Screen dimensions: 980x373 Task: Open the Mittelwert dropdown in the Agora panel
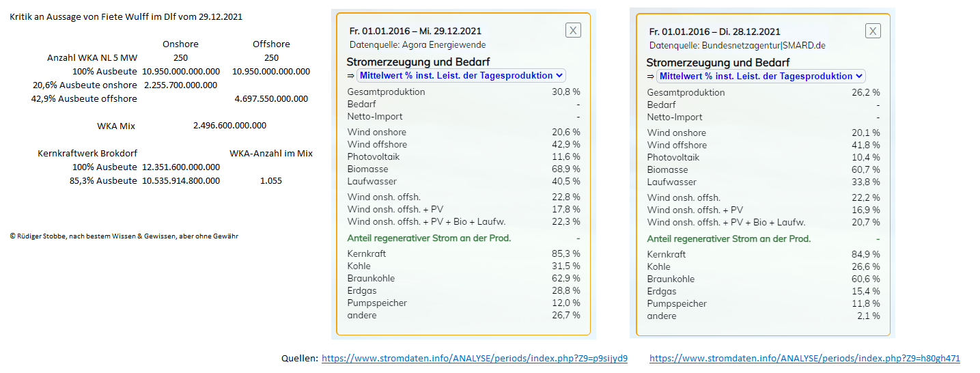point(459,75)
